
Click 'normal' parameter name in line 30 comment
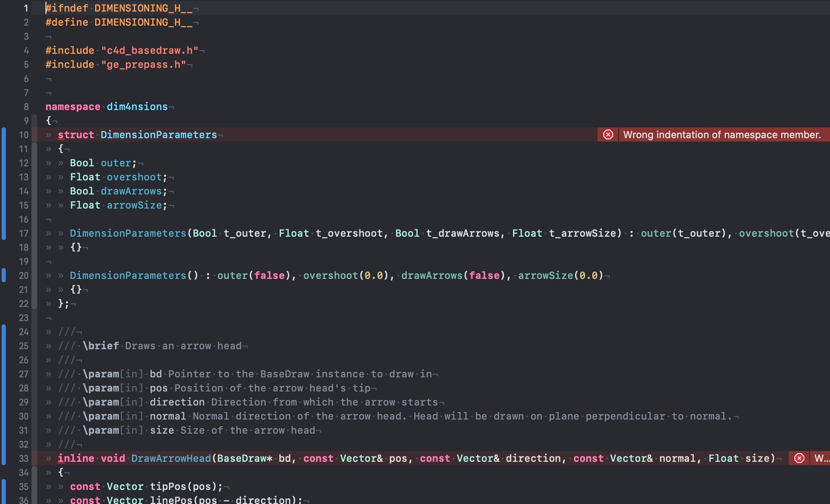coord(168,416)
